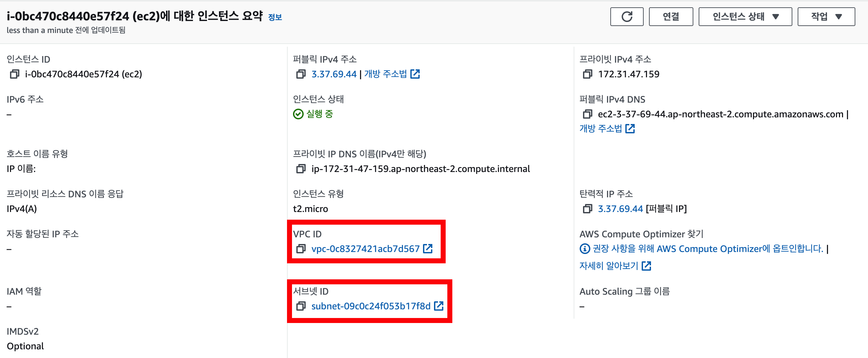
Task: Click the IPv4(A) DNS answer value
Action: pos(22,209)
